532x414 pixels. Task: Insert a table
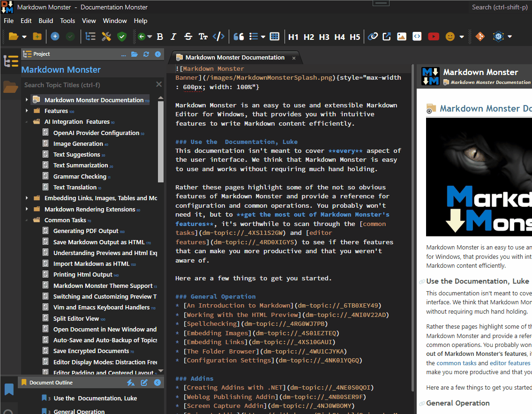(x=274, y=36)
